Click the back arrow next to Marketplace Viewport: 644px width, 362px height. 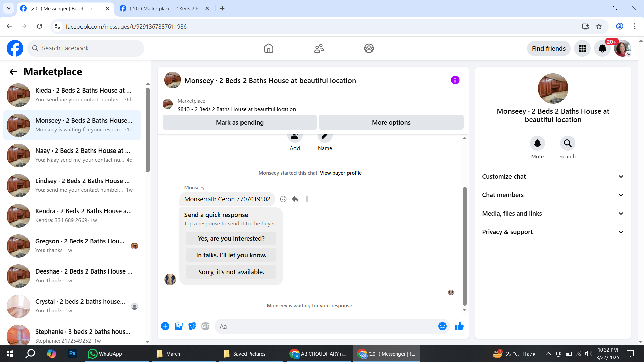click(x=13, y=72)
